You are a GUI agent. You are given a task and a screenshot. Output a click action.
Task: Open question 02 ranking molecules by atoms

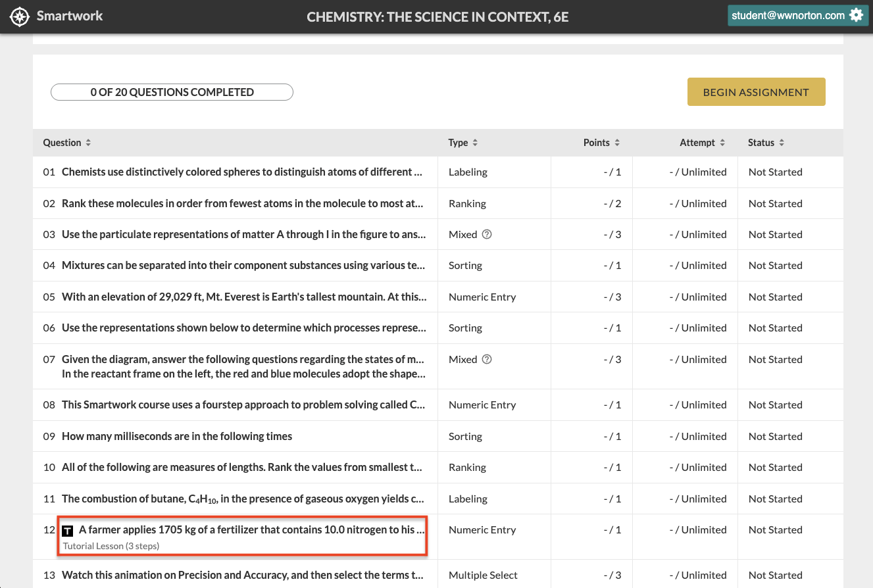click(242, 204)
